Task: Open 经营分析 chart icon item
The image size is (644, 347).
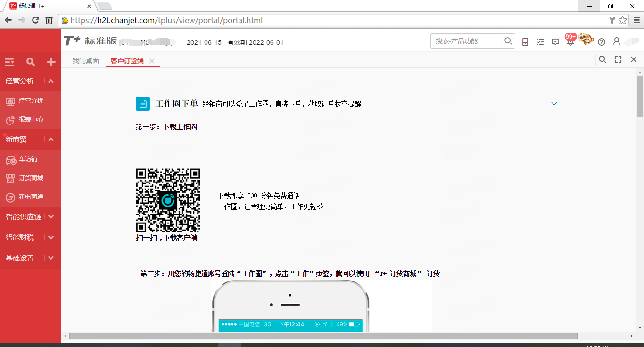Action: point(10,101)
